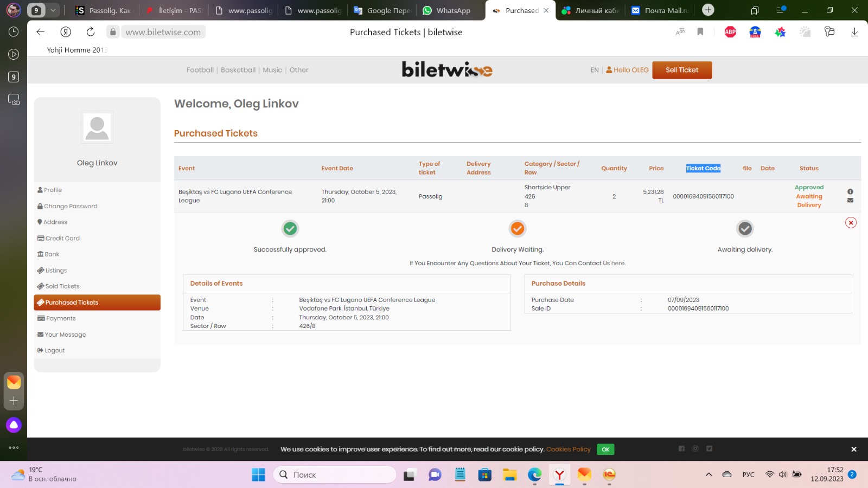Click the Sell Ticket button
This screenshot has height=488, width=868.
tap(682, 70)
